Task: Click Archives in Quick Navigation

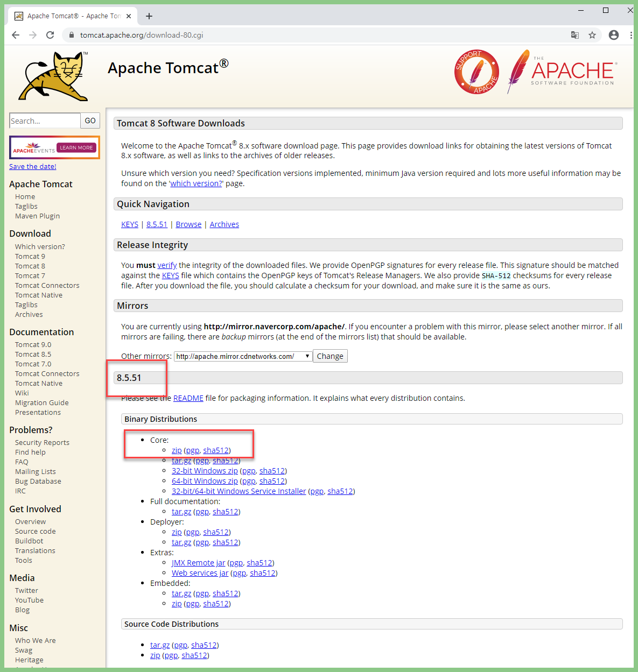Action: [225, 224]
